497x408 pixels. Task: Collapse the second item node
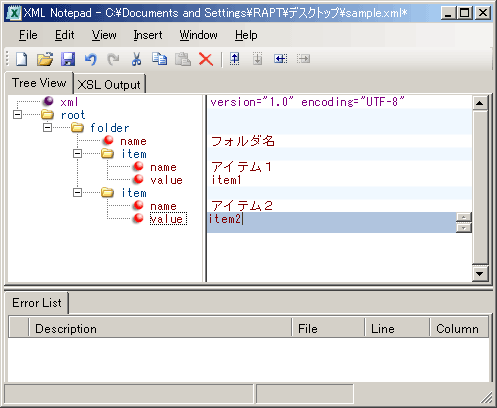[x=77, y=193]
